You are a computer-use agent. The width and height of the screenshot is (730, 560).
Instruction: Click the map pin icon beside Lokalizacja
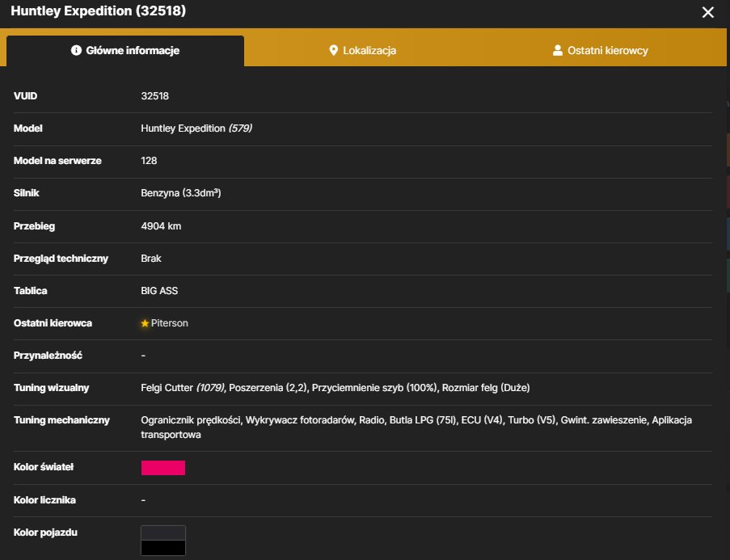tap(333, 50)
